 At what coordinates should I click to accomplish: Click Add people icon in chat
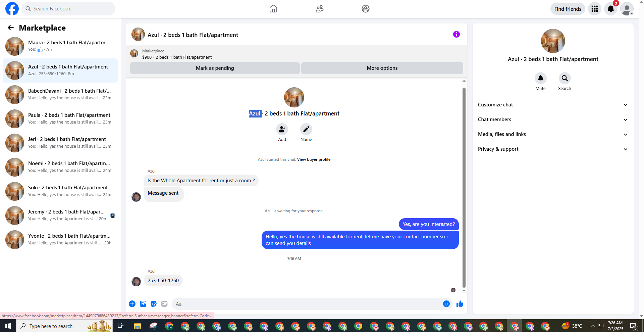tap(282, 129)
